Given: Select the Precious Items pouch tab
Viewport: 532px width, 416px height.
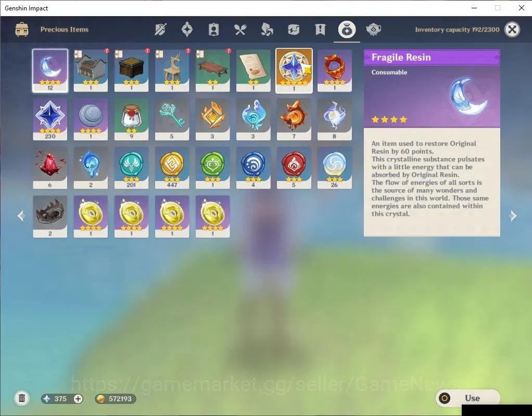Looking at the screenshot, I should 347,30.
